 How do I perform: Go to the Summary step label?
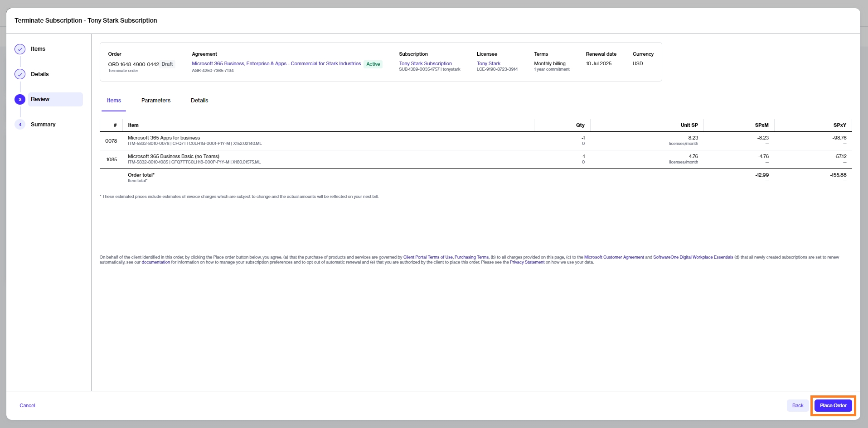coord(43,125)
